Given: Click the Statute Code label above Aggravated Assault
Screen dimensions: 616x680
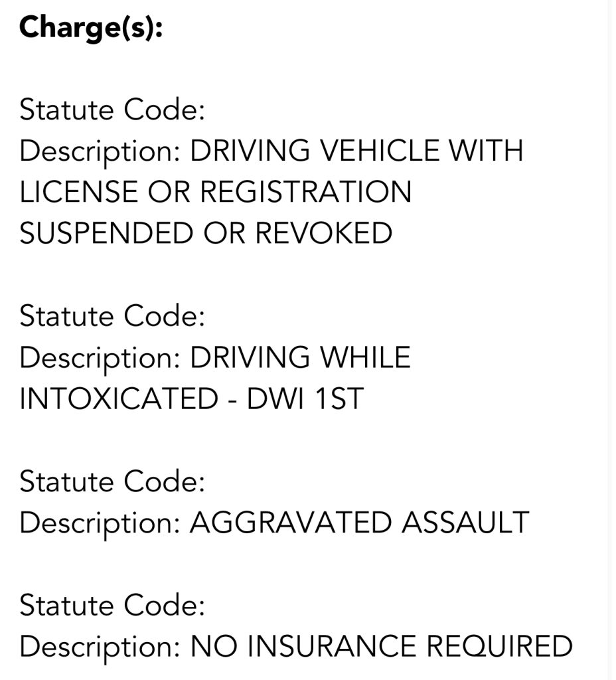Looking at the screenshot, I should pos(112,481).
